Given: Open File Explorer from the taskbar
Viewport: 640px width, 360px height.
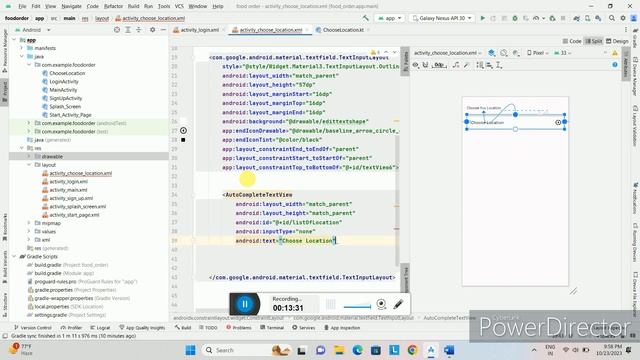Looking at the screenshot, I should 339,350.
